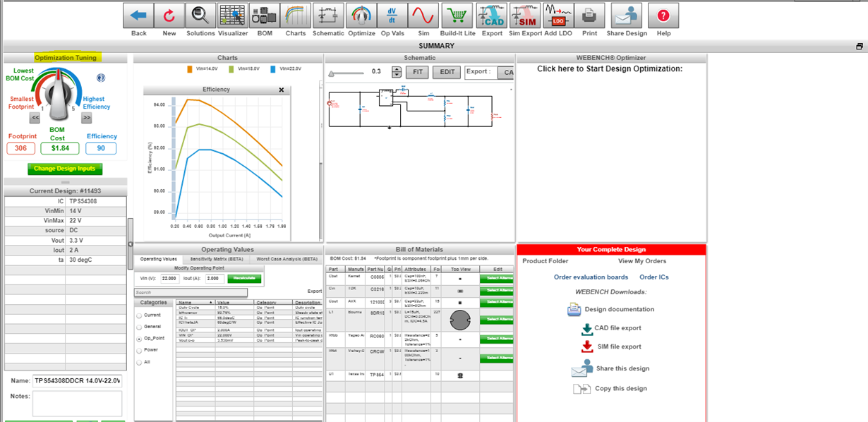
Task: Click the Share Design toolbar icon
Action: pos(626,16)
